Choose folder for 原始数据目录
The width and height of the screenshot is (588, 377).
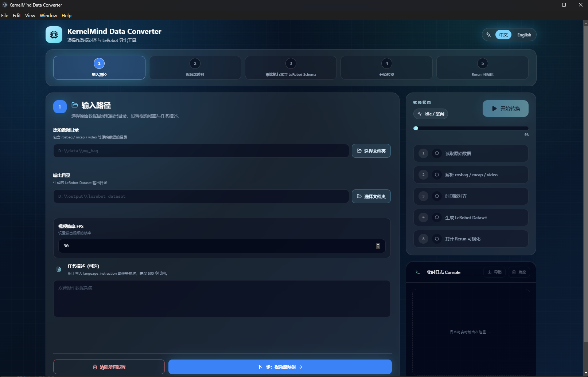pyautogui.click(x=371, y=151)
